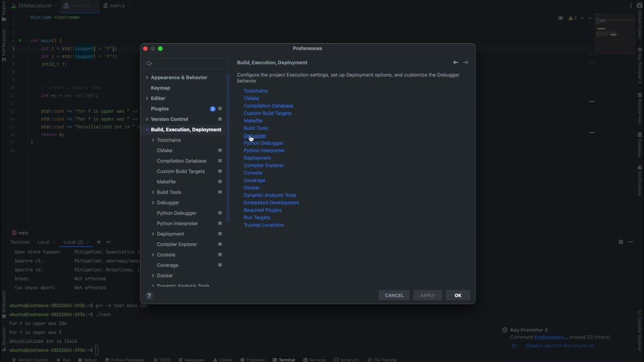Go back using the left arrow
644x362 pixels.
coord(455,62)
